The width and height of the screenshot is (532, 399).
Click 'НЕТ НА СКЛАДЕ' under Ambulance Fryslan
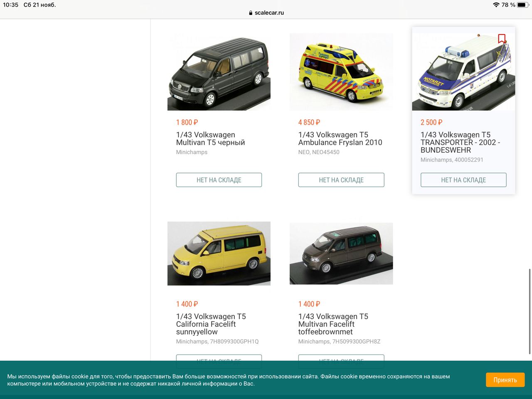click(x=341, y=180)
